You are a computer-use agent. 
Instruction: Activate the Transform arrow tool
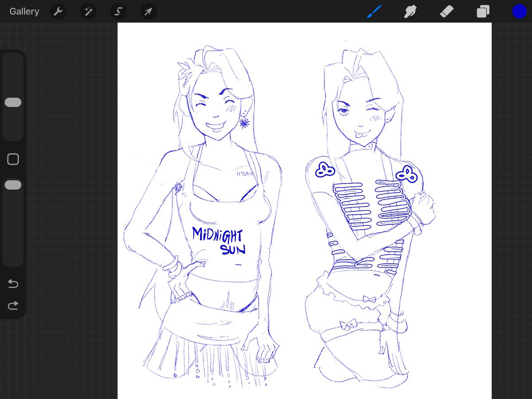pyautogui.click(x=148, y=12)
